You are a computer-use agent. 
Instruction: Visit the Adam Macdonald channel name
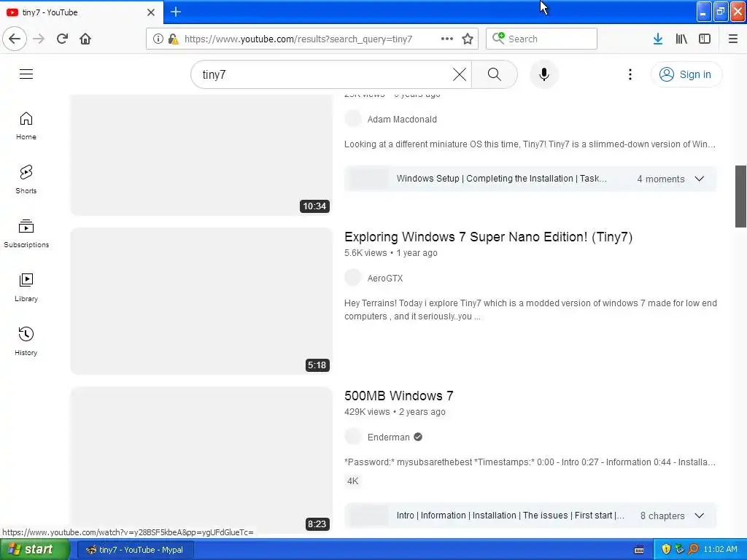(x=402, y=120)
